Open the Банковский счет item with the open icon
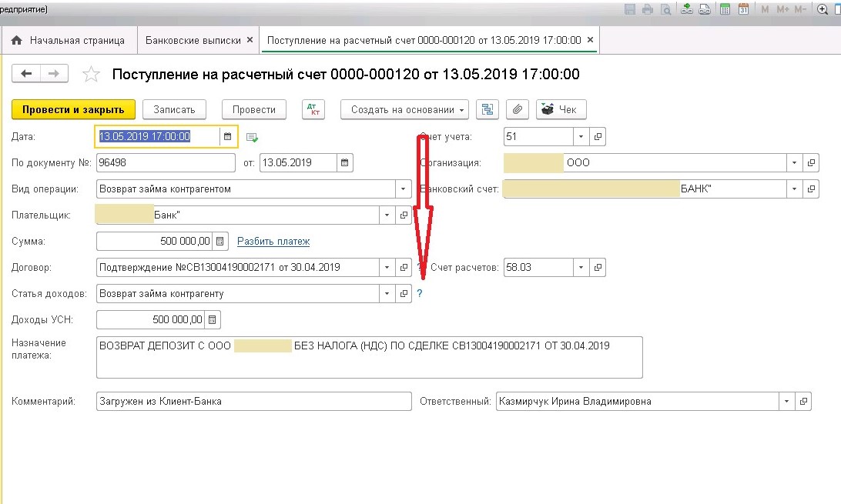The width and height of the screenshot is (841, 504). 812,189
